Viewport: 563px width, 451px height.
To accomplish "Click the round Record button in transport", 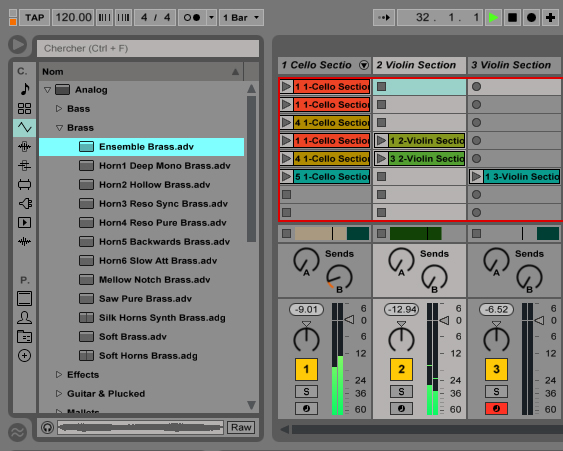I will 531,18.
